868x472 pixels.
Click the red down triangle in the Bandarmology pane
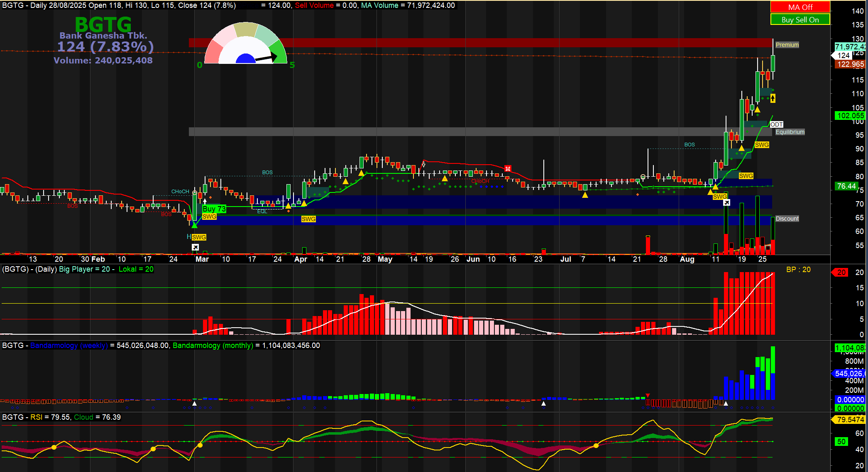(648, 396)
